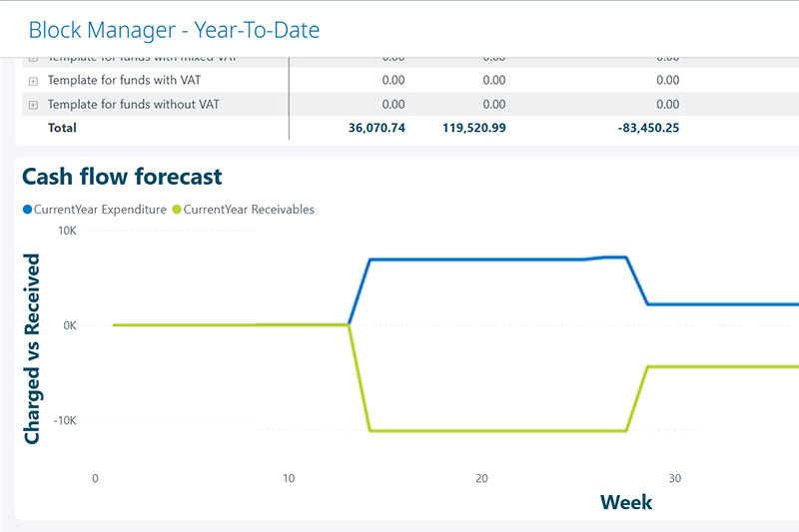Expand the 'Template for funds with VAT' row
The image size is (799, 532).
coord(33,81)
